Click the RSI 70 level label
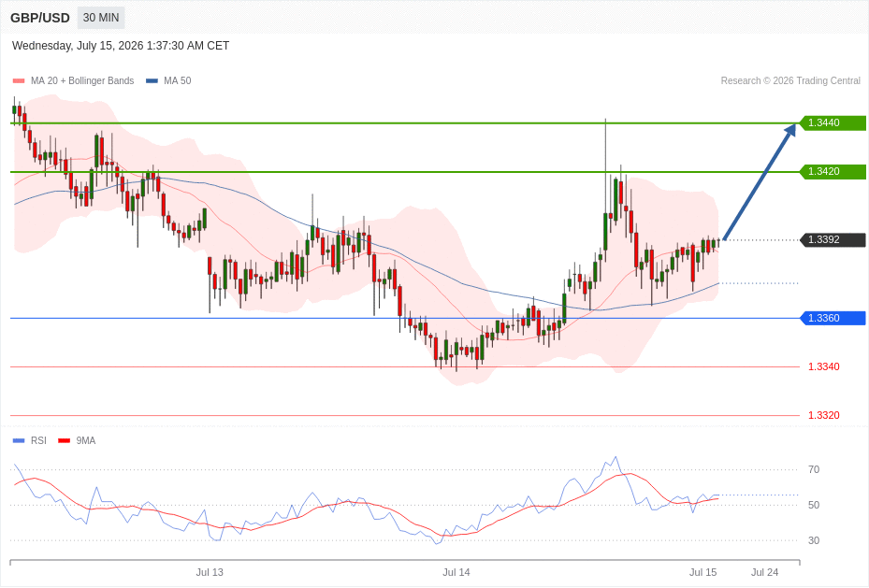Screen dimensions: 869x588 (x=814, y=469)
